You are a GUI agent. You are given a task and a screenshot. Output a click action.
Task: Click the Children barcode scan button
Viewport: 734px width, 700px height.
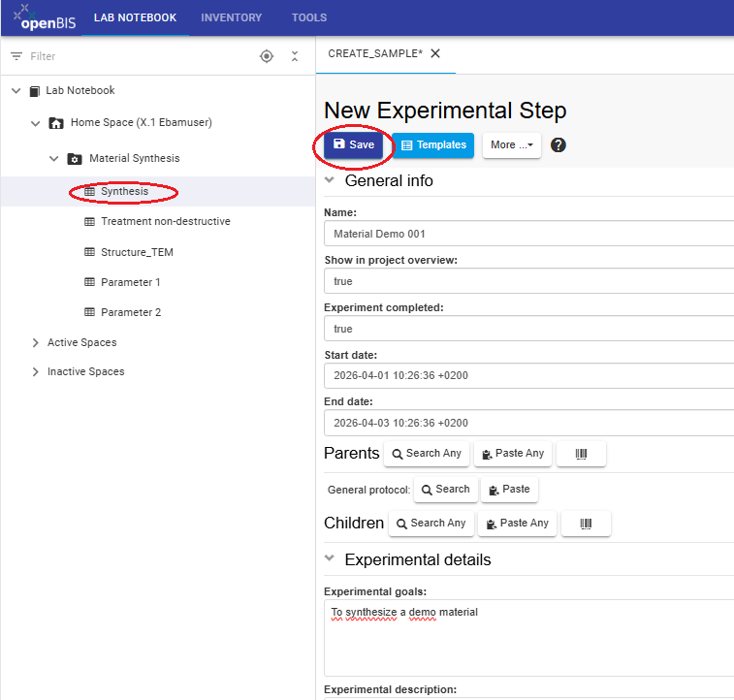[x=586, y=524]
